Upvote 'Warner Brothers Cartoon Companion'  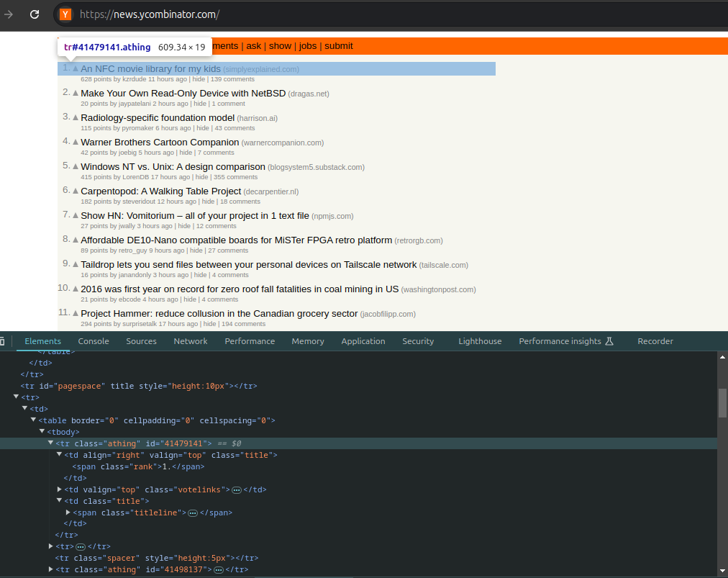click(76, 143)
